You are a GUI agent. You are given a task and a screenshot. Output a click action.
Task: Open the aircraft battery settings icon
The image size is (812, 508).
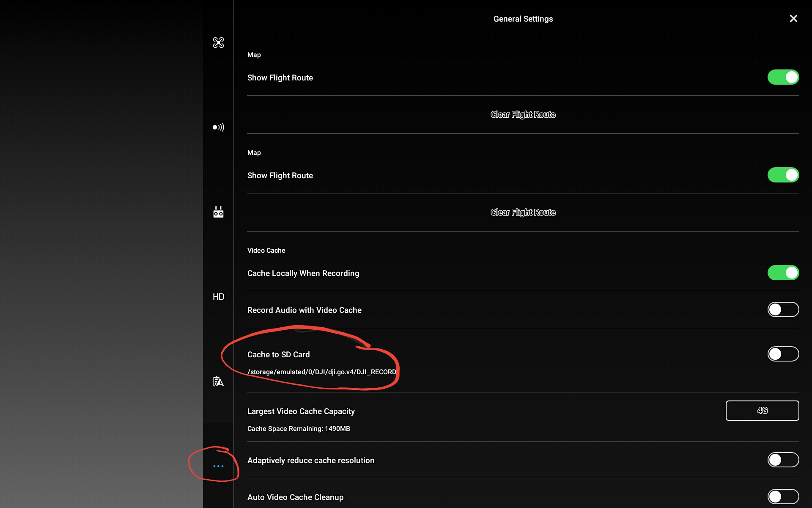(x=218, y=381)
